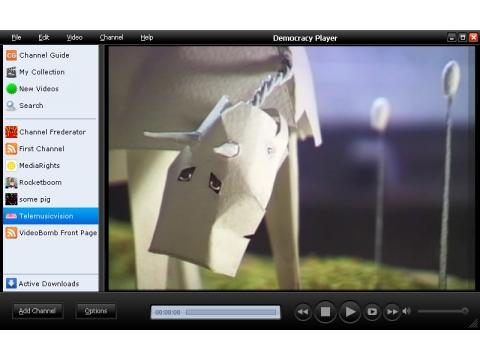This screenshot has width=480, height=360.
Task: Open the Channel menu
Action: [111, 37]
